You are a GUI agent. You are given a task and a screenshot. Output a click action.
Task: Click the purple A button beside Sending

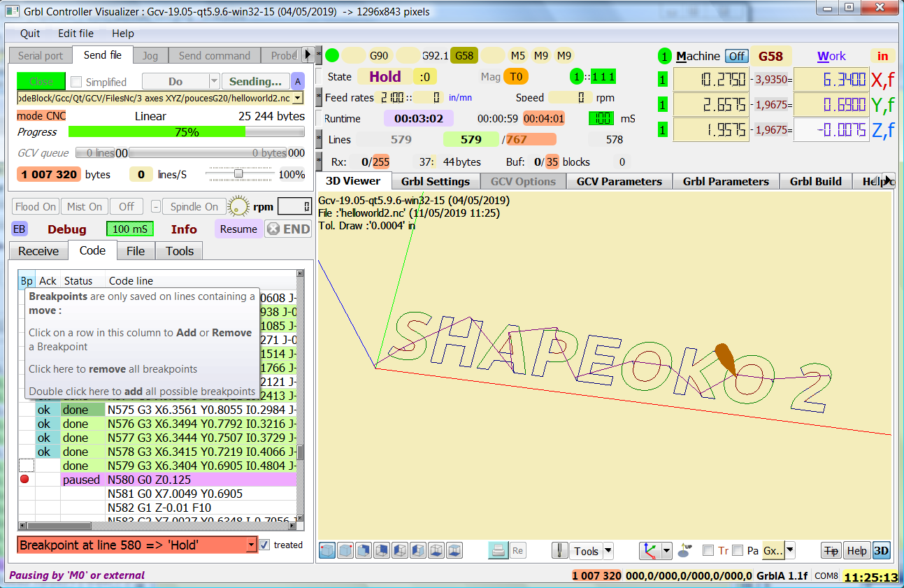(298, 81)
